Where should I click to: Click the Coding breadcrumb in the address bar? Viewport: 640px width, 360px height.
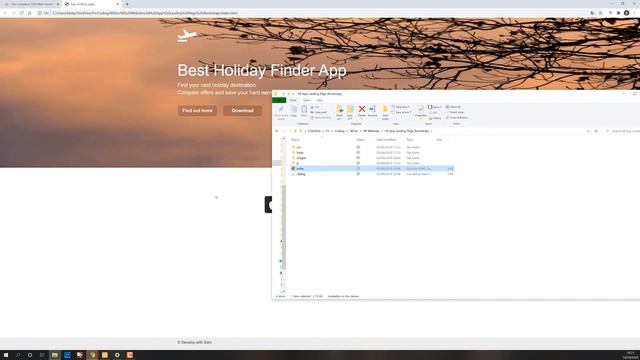tap(340, 131)
